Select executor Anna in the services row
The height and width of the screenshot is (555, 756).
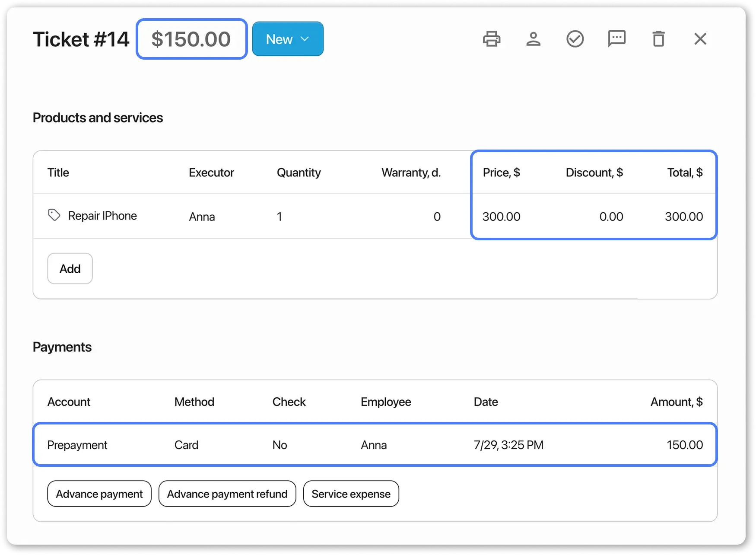point(202,217)
